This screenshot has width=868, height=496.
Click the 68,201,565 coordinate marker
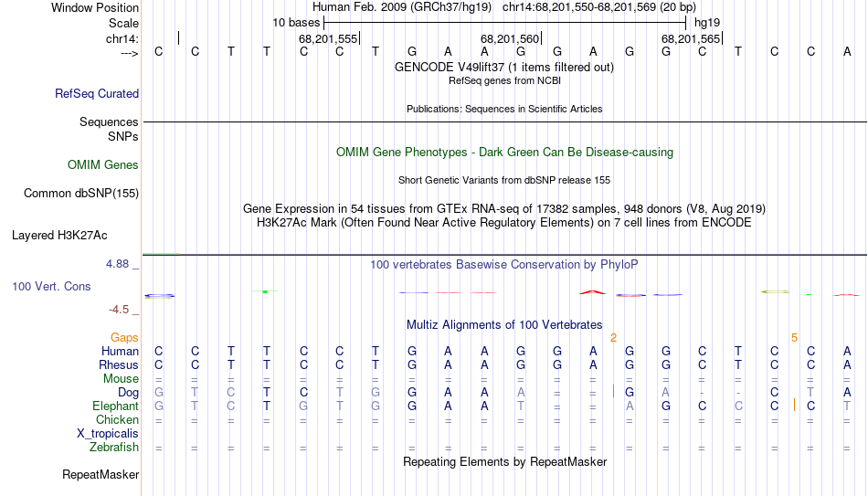[691, 38]
